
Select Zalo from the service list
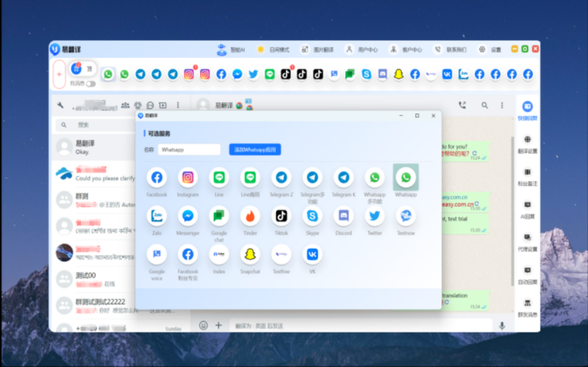(x=157, y=216)
